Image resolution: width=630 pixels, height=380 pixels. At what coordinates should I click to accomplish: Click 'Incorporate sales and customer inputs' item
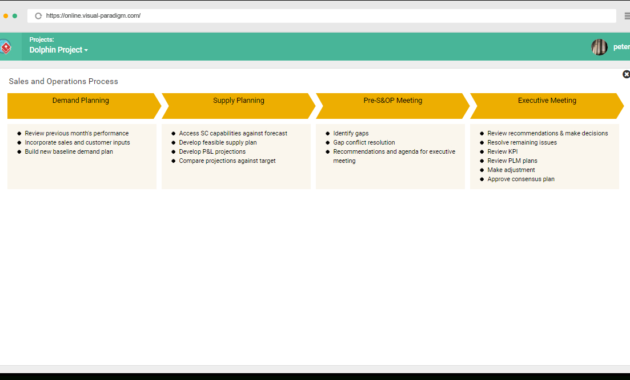tap(77, 143)
